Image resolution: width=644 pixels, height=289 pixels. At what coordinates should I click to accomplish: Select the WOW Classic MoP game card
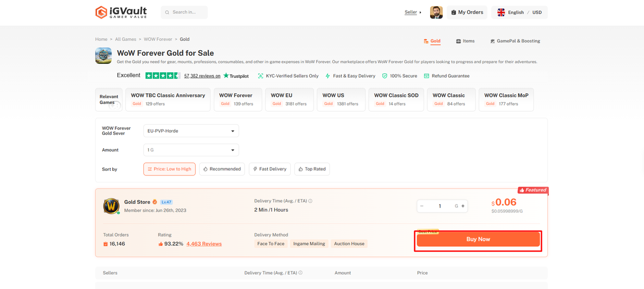tap(506, 100)
